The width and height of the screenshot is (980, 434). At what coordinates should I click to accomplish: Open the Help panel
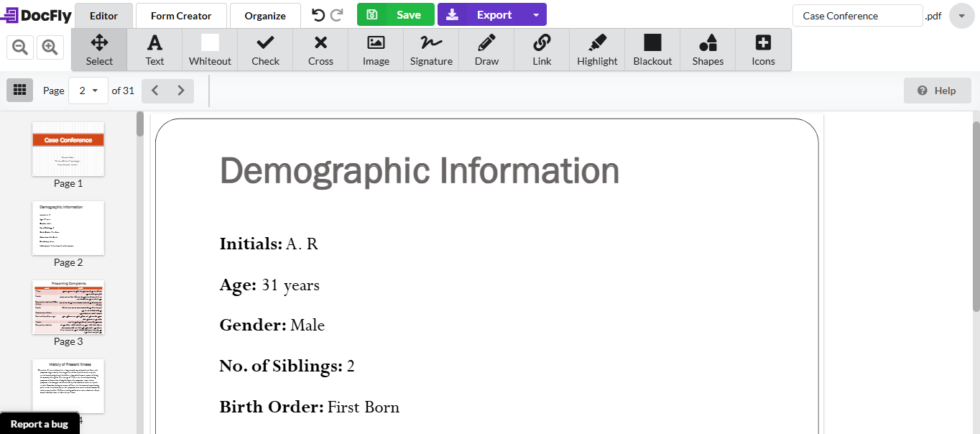point(937,91)
